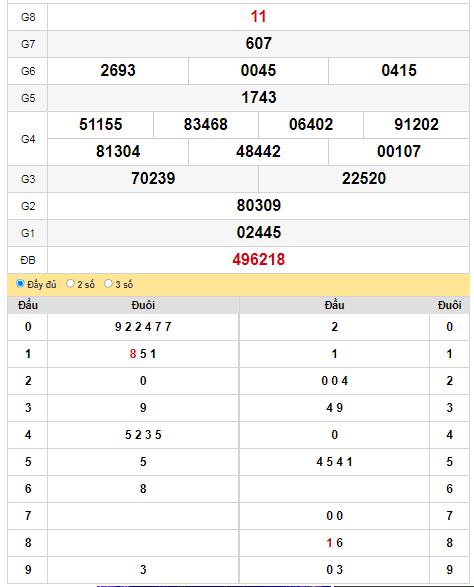This screenshot has height=587, width=474.
Task: Click the G1 number 02445
Action: [x=258, y=232]
